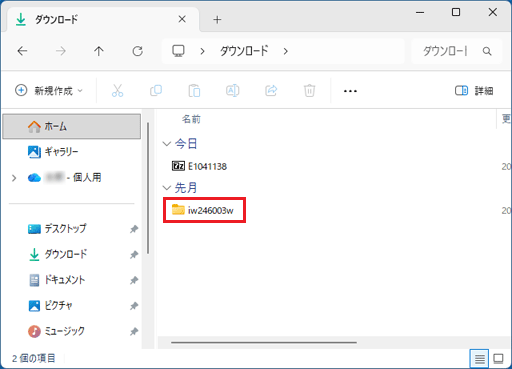Click pin icon next to ドキュメント
The image size is (512, 369).
coord(134,280)
